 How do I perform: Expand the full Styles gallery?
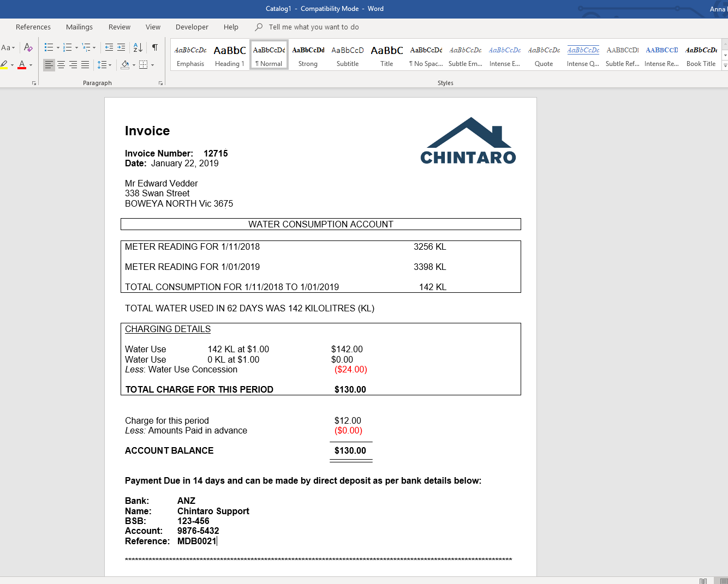(x=725, y=65)
